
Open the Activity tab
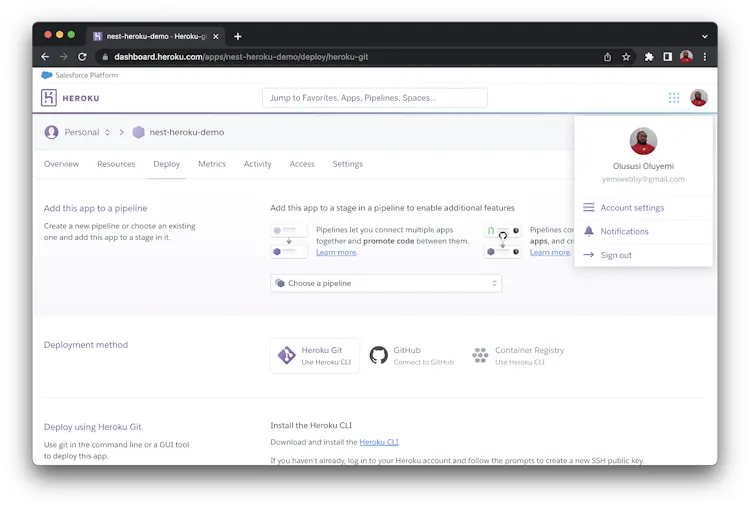point(257,164)
